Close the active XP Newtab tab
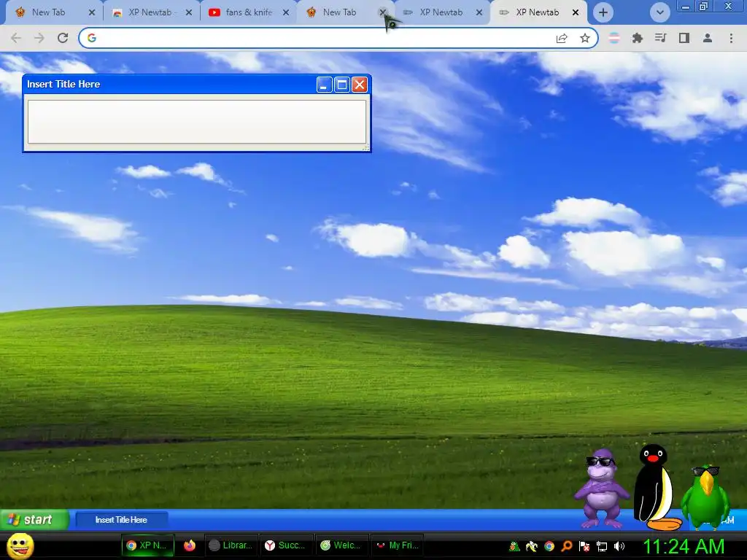The height and width of the screenshot is (560, 747). (x=576, y=12)
